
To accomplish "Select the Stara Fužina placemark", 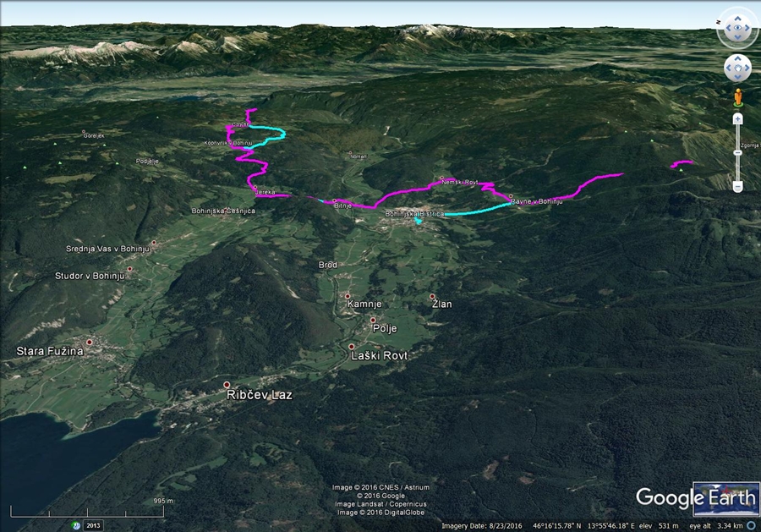I will 90,342.
